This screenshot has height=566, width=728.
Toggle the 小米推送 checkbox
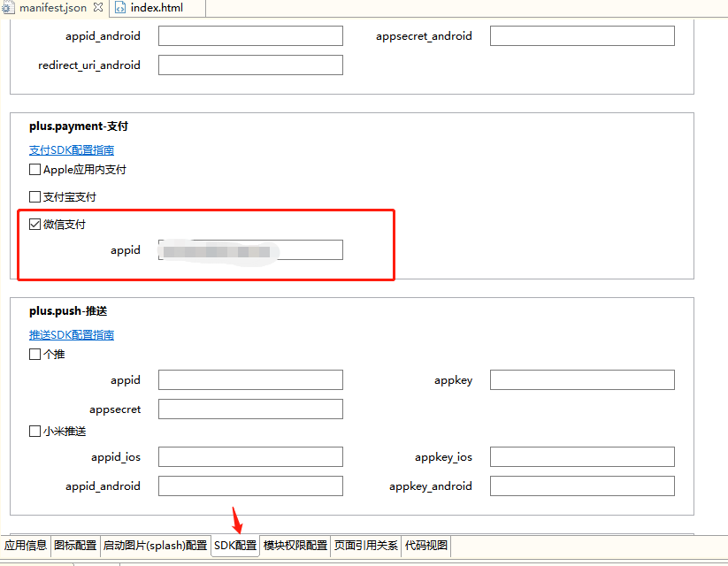pyautogui.click(x=35, y=432)
